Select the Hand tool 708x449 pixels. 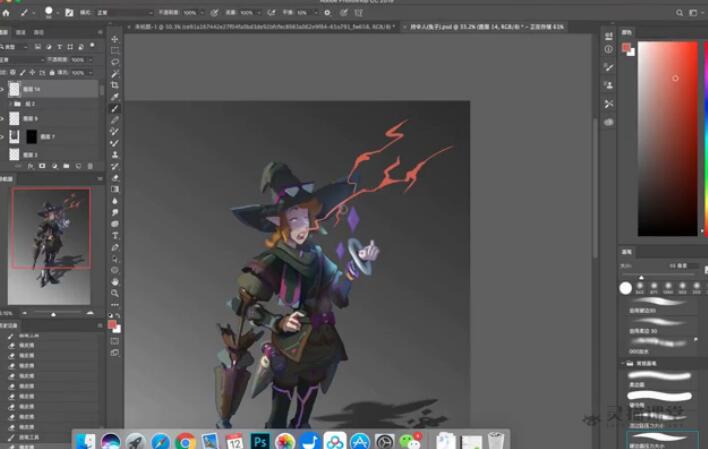(115, 282)
